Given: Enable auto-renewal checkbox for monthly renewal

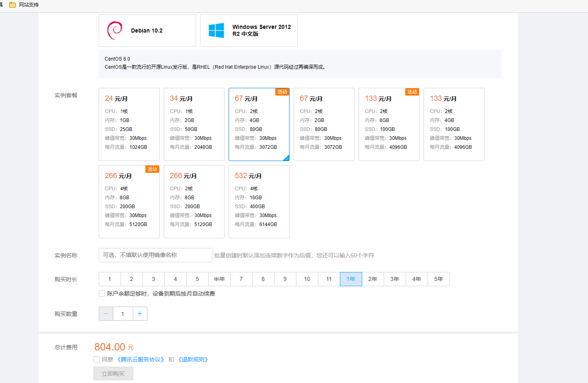Looking at the screenshot, I should click(102, 294).
